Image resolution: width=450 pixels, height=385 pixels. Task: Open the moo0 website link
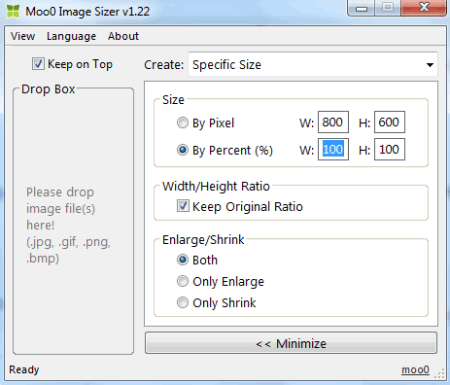[x=415, y=370]
